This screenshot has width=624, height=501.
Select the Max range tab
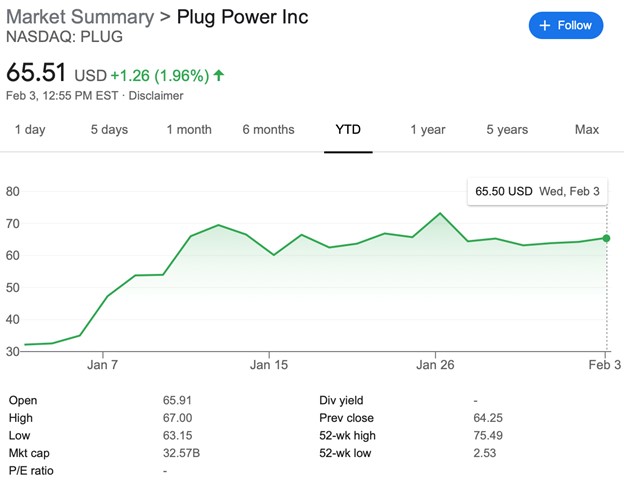point(587,130)
